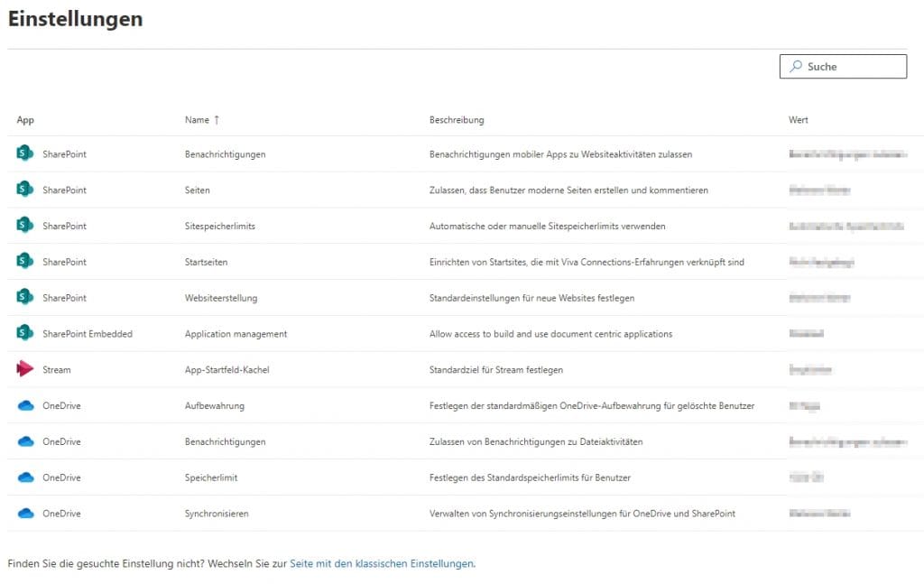The height and width of the screenshot is (584, 924).
Task: Click the OneDrive icon next to Aufbewahrung
Action: click(26, 405)
